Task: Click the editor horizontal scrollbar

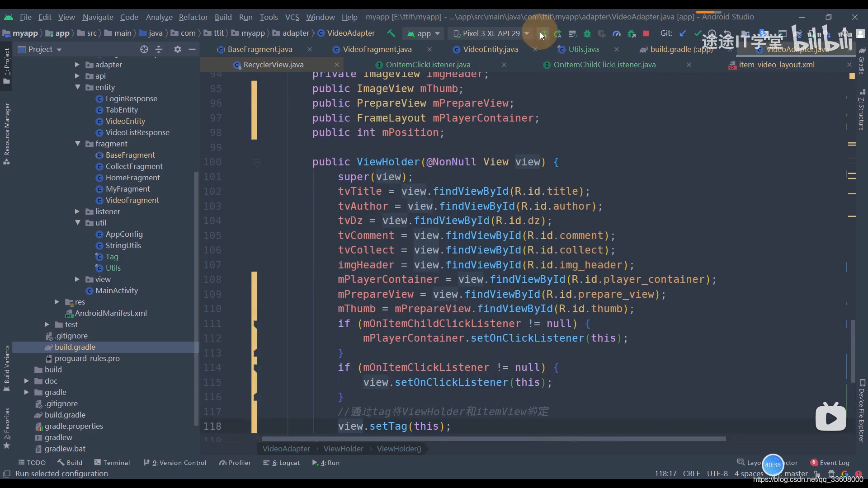Action: pyautogui.click(x=494, y=439)
